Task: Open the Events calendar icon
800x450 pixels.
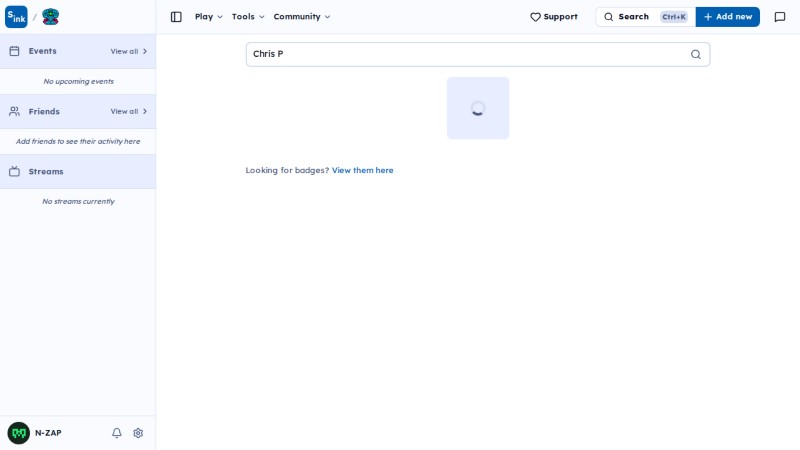Action: point(14,51)
